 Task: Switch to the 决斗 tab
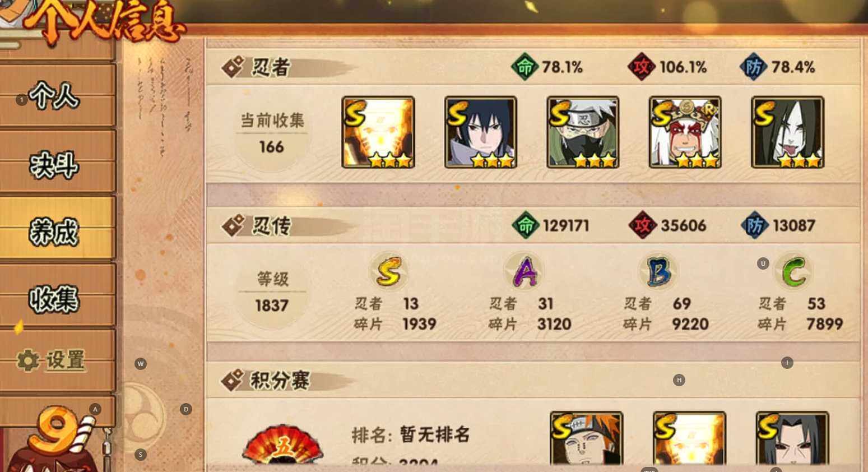pos(57,163)
